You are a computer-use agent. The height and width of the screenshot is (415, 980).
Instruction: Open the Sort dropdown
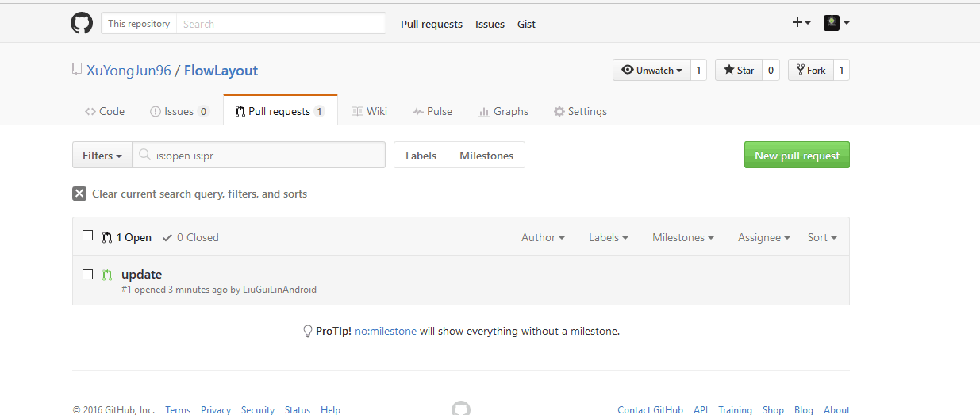coord(822,237)
